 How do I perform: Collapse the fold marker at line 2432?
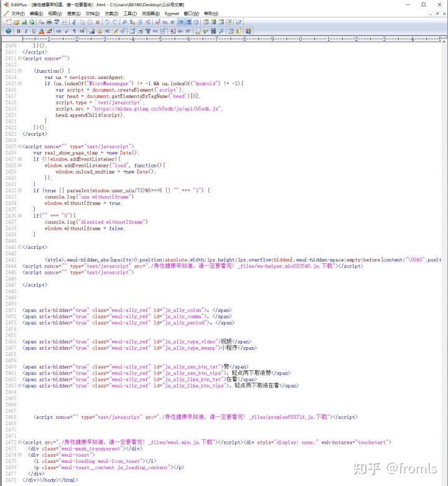(x=20, y=190)
